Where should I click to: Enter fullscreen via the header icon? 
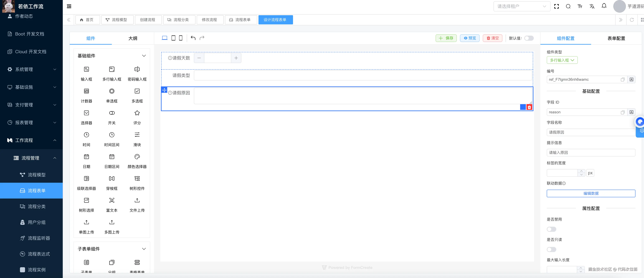tap(557, 6)
